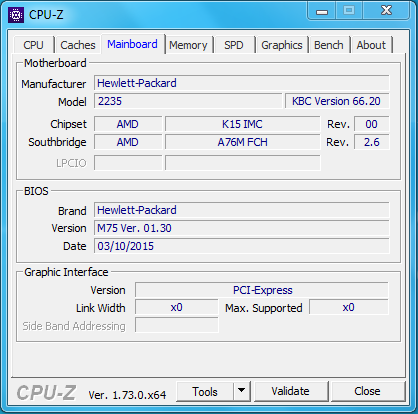
Task: Click the Southbridge vendor AMD field
Action: click(128, 142)
